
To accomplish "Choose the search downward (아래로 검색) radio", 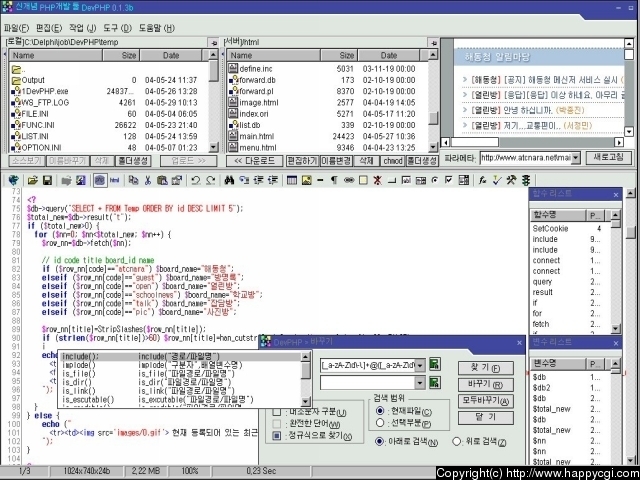I will click(380, 441).
